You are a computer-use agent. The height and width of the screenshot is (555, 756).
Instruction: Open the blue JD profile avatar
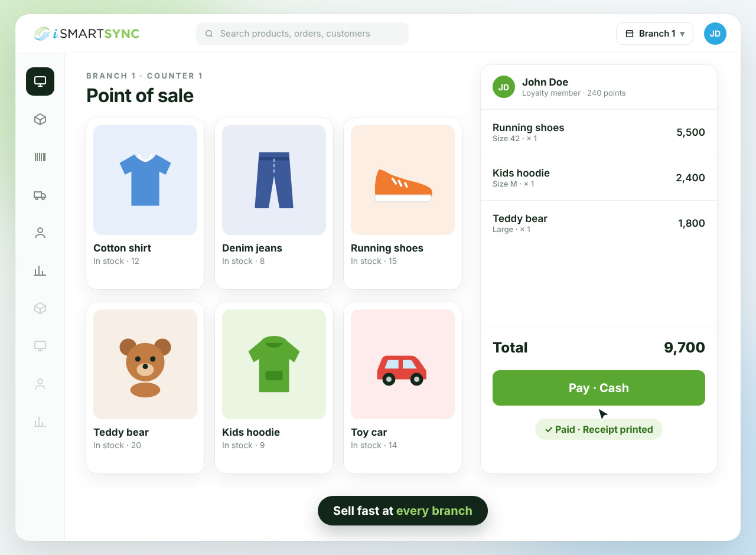click(x=715, y=34)
